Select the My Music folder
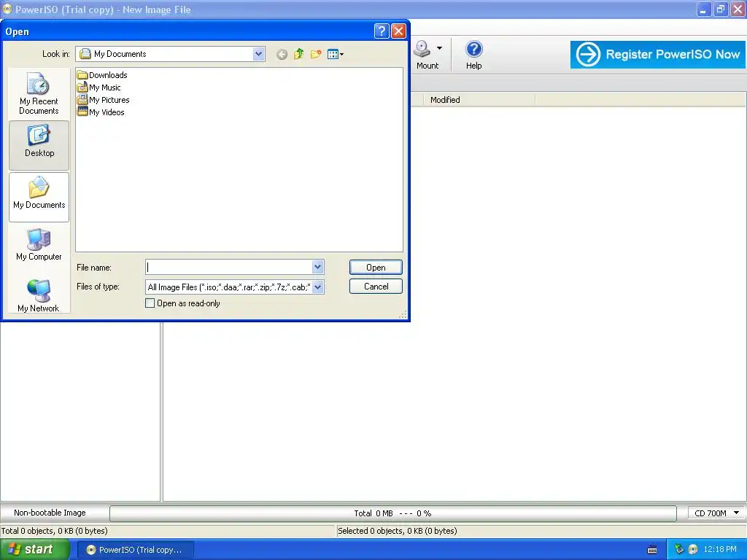This screenshot has height=560, width=747. pos(99,87)
